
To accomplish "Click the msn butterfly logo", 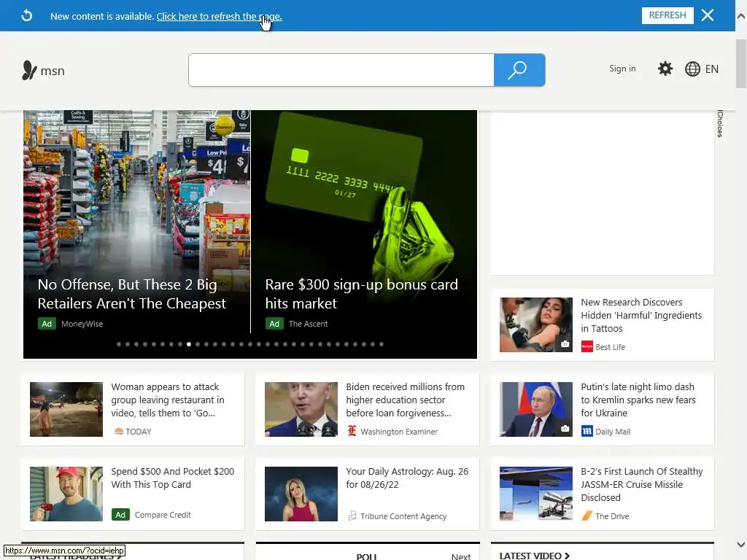I will point(29,71).
